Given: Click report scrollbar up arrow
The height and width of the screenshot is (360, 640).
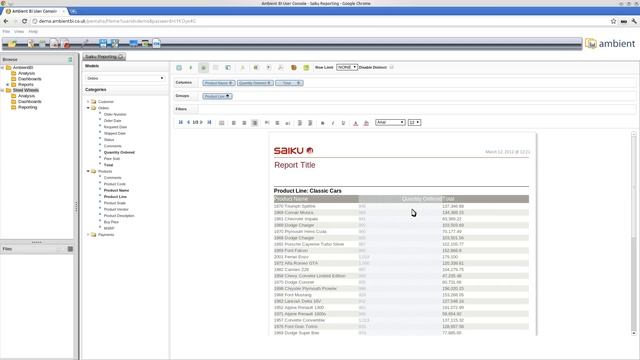Looking at the screenshot, I should [633, 134].
